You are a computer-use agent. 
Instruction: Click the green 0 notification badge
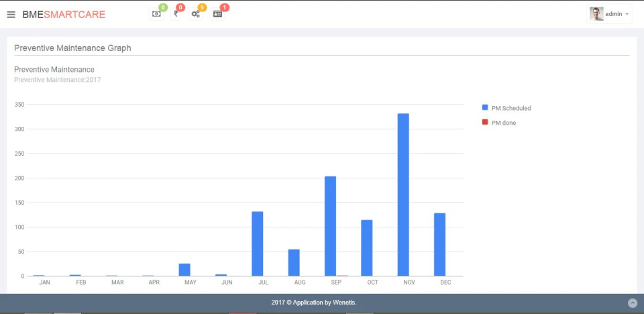(163, 7)
